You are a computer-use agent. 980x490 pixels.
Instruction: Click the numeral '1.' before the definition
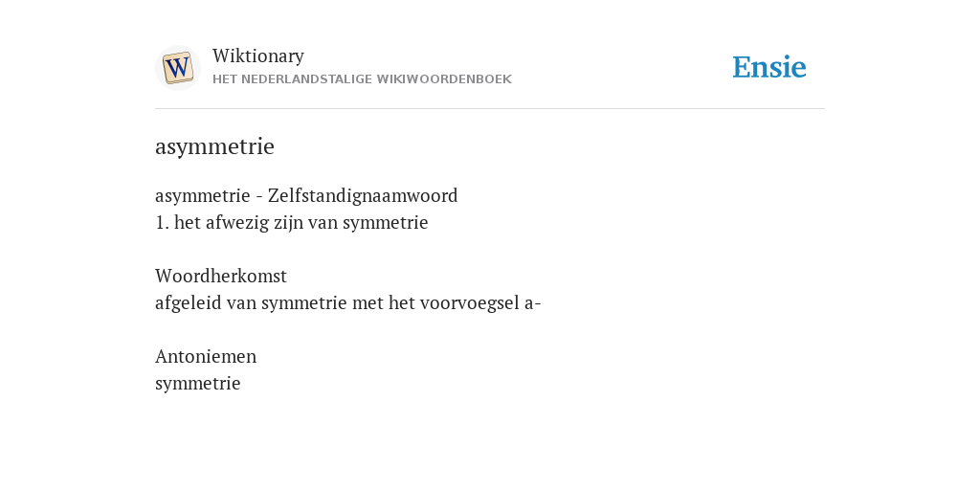click(162, 222)
